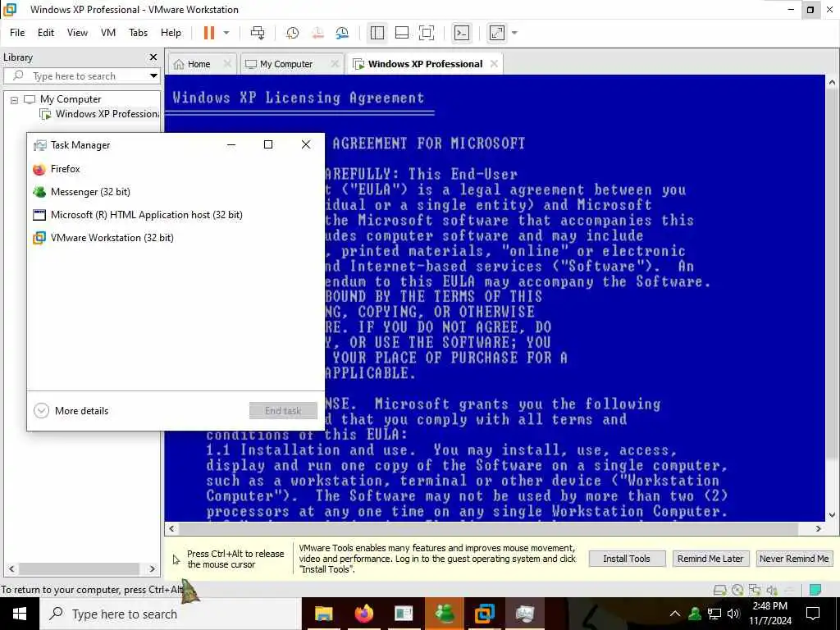The height and width of the screenshot is (630, 840).
Task: Click the End task button
Action: 283,411
